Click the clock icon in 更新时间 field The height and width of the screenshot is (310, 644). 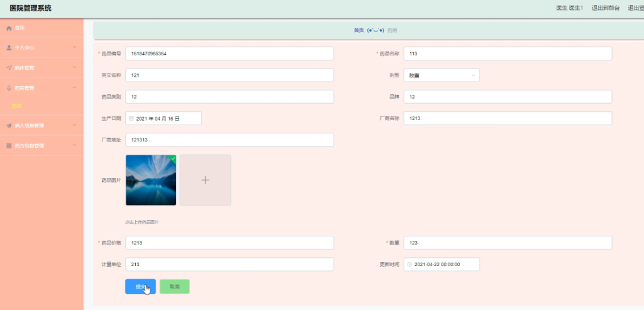[x=409, y=265]
